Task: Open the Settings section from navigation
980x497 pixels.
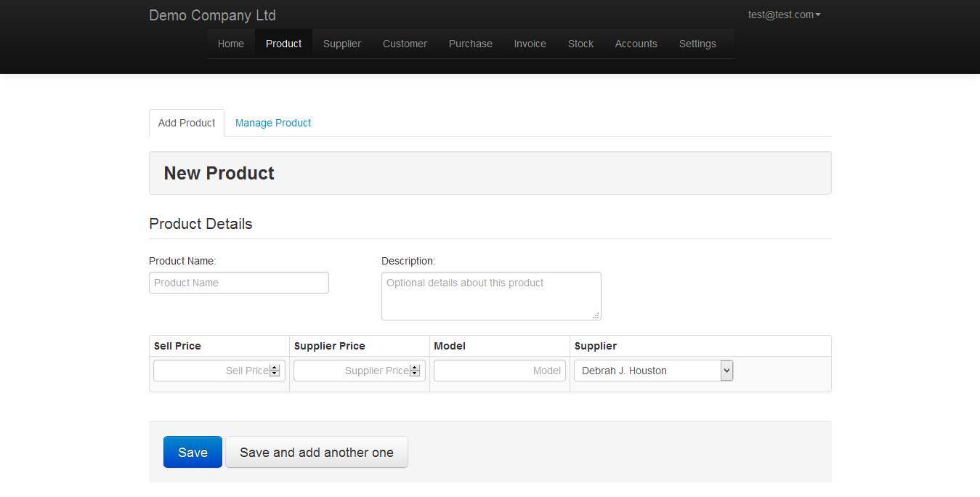Action: pyautogui.click(x=697, y=44)
